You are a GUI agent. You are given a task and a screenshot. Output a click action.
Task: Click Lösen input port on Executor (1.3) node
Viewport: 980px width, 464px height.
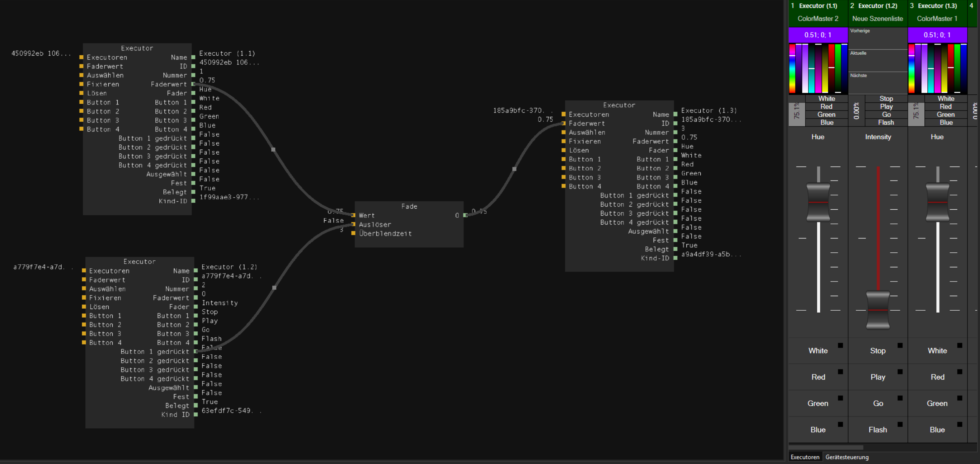pyautogui.click(x=564, y=150)
